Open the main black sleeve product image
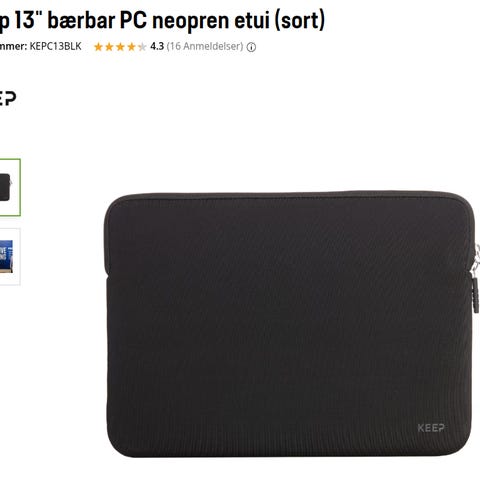Image resolution: width=480 pixels, height=480 pixels. 292,324
